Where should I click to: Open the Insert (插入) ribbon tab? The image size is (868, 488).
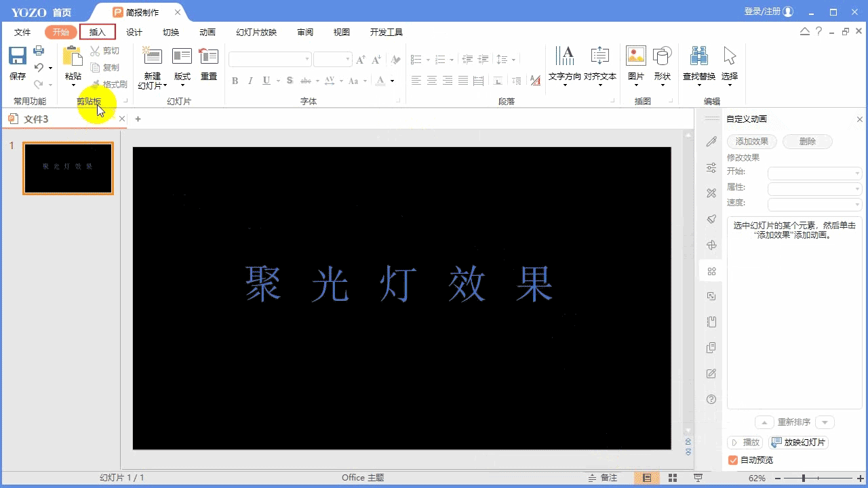(x=98, y=32)
